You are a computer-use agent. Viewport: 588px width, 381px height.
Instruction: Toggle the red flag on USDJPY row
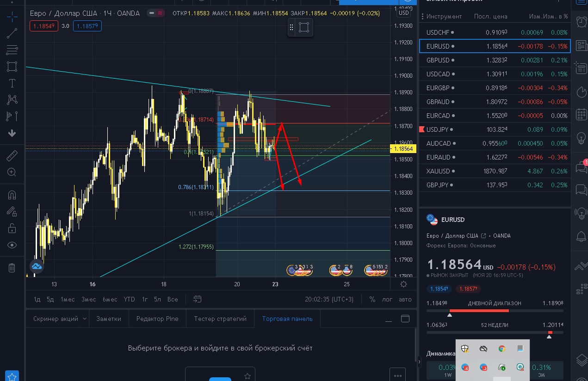tap(421, 129)
